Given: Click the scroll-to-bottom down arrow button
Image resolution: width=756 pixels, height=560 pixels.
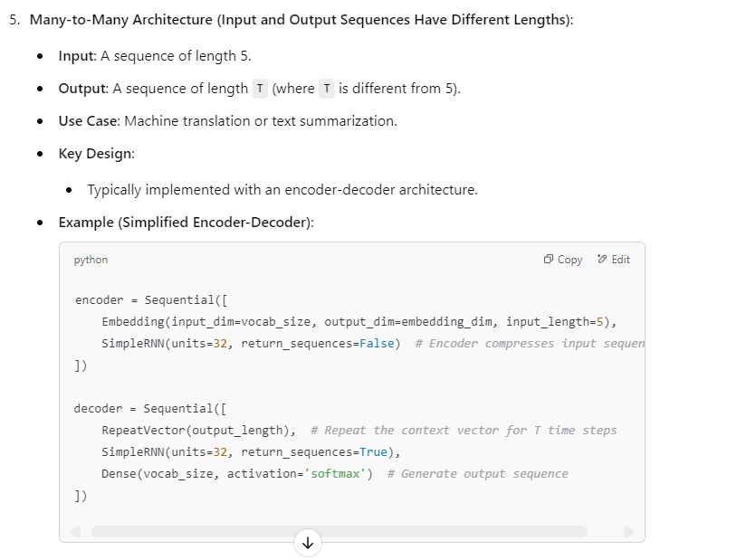Looking at the screenshot, I should (x=308, y=543).
